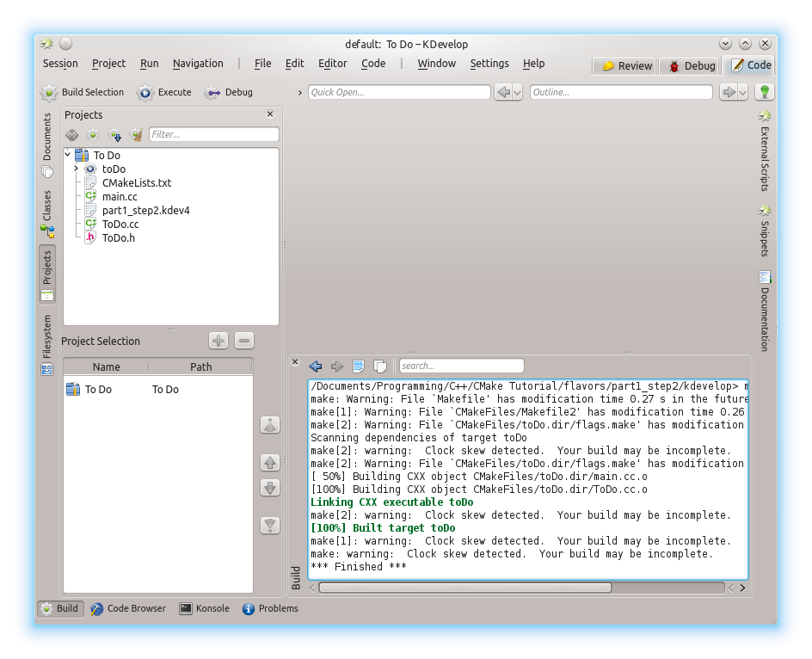Click first icon in Projects panel toolbar

pyautogui.click(x=71, y=135)
